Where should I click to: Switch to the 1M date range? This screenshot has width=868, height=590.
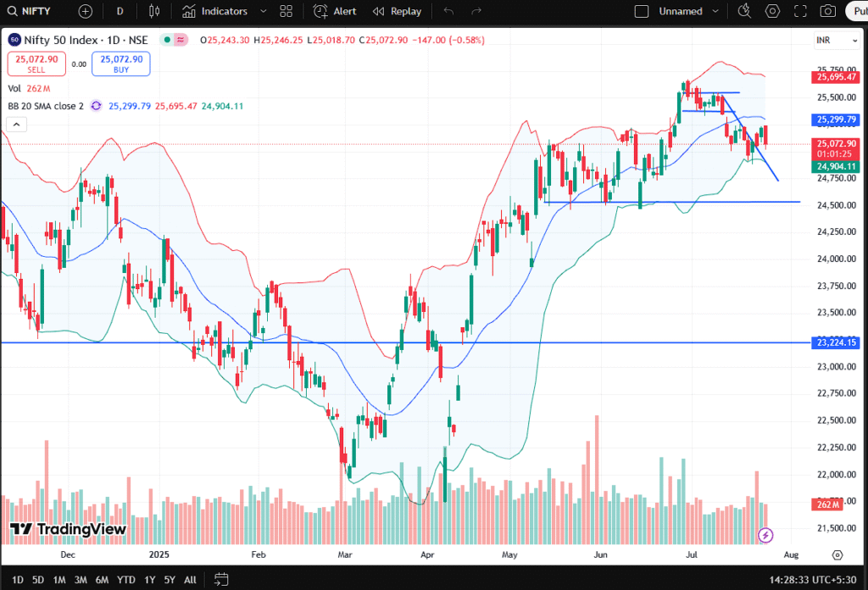coord(59,580)
